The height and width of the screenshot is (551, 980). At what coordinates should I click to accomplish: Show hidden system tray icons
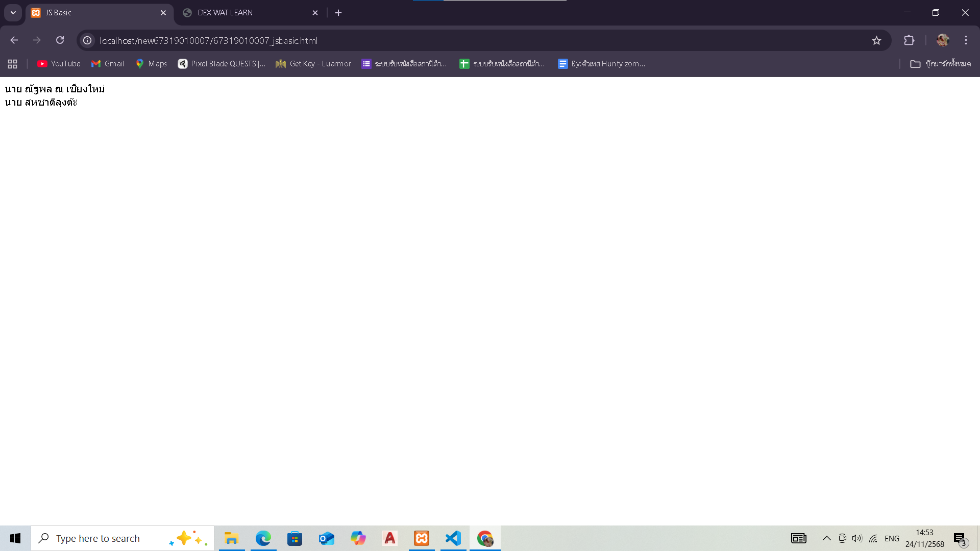826,538
